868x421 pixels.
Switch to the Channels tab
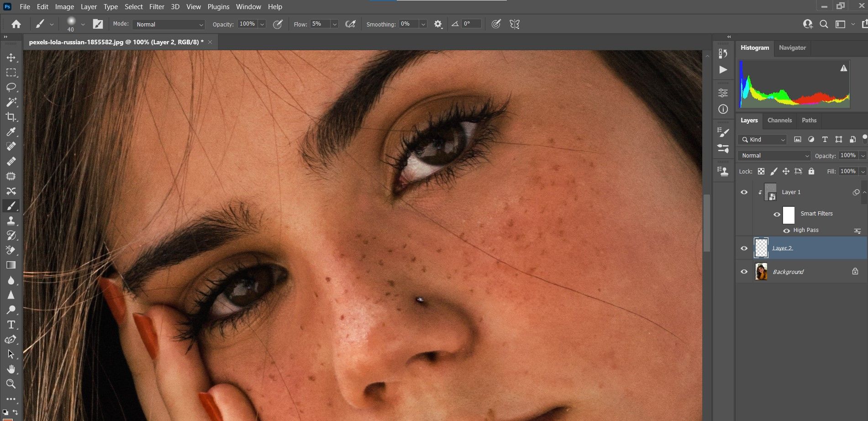tap(779, 121)
